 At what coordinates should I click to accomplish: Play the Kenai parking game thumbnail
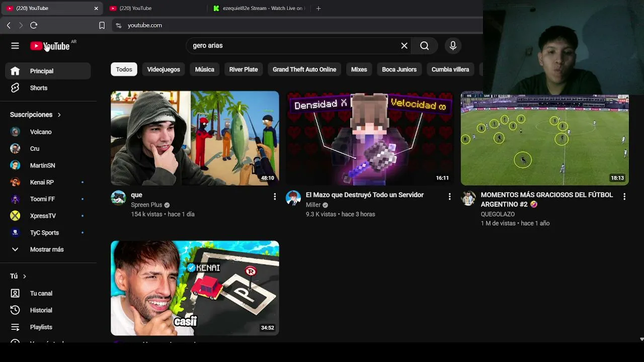(x=195, y=288)
